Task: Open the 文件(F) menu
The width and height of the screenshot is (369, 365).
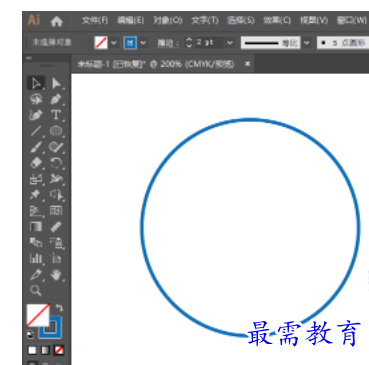Action: point(95,21)
